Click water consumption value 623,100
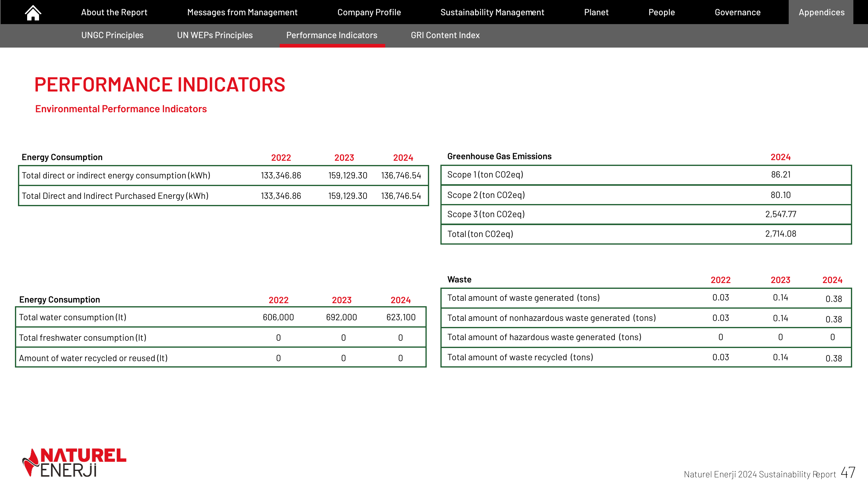The height and width of the screenshot is (488, 868). (401, 318)
